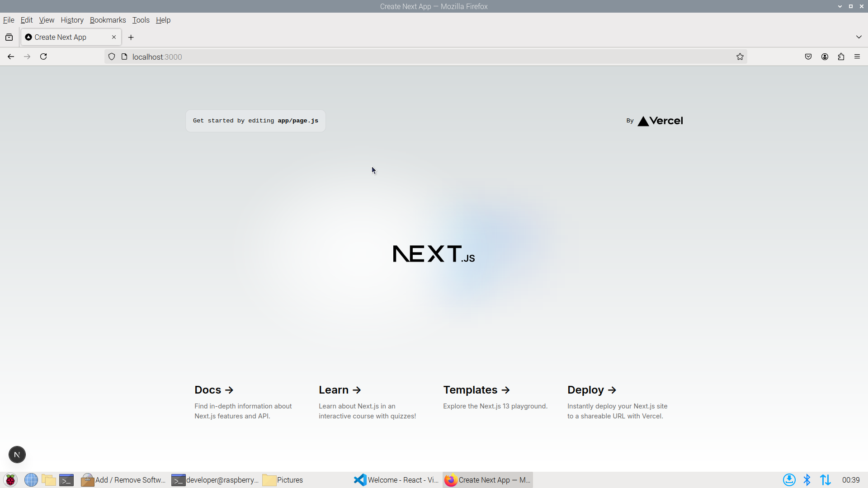Screen dimensions: 868x488
Task: Open the Edit menu
Action: click(27, 20)
